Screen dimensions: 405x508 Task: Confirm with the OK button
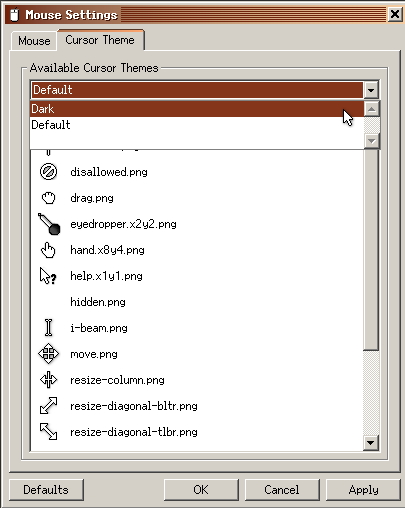201,490
